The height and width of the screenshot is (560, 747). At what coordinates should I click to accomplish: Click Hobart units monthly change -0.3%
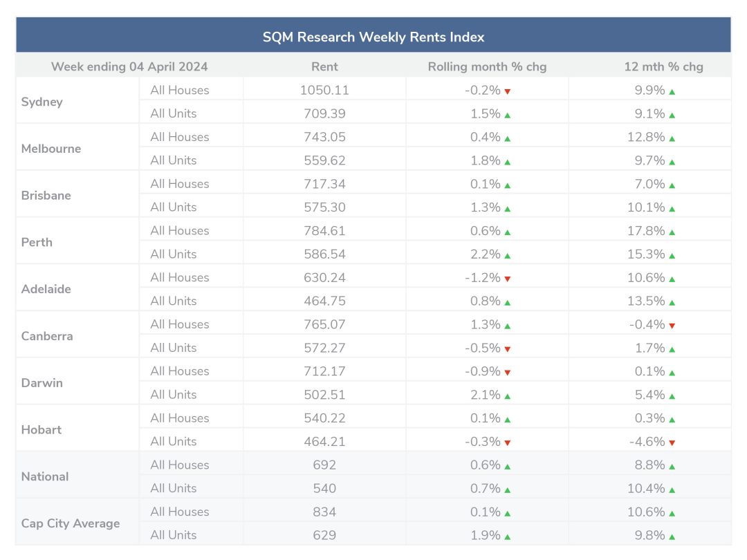point(483,441)
